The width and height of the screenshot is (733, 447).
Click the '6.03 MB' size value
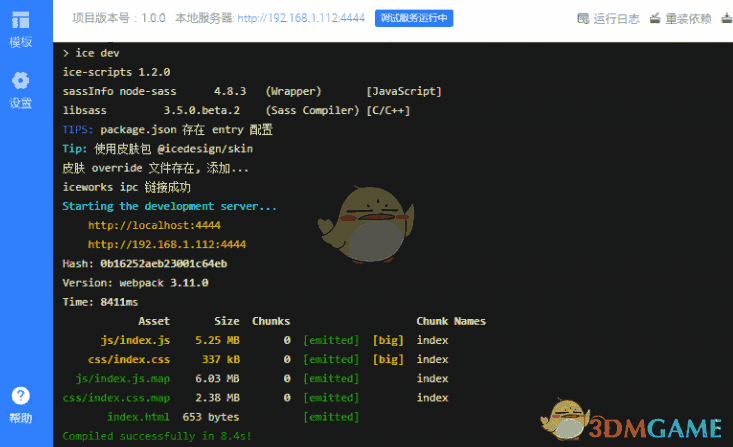pyautogui.click(x=217, y=379)
